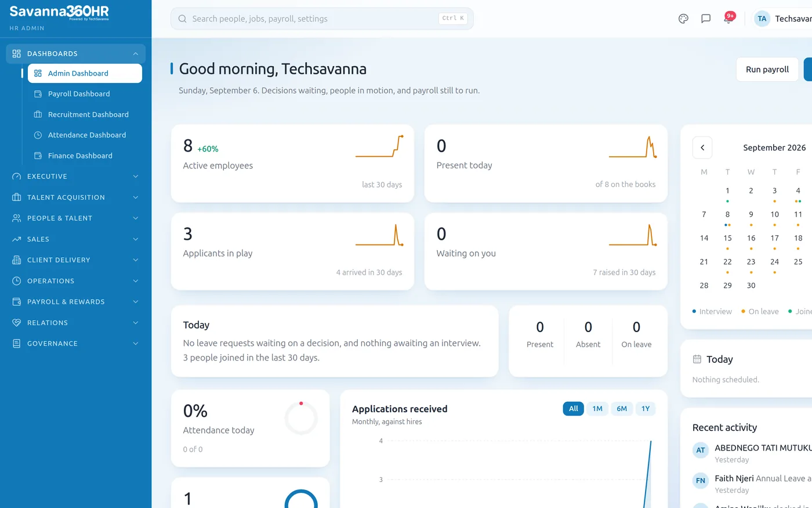
Task: Click the Talent Acquisition briefcase icon
Action: pyautogui.click(x=16, y=197)
